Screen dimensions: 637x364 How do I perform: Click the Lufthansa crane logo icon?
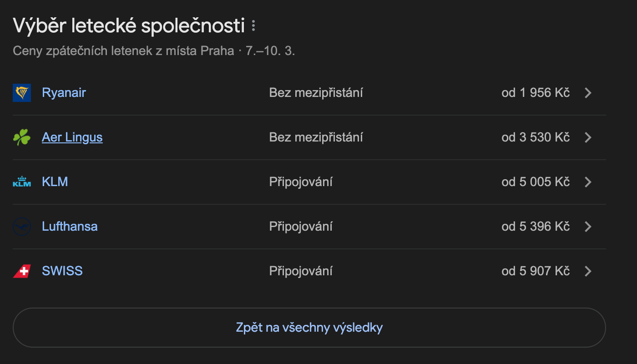22,227
